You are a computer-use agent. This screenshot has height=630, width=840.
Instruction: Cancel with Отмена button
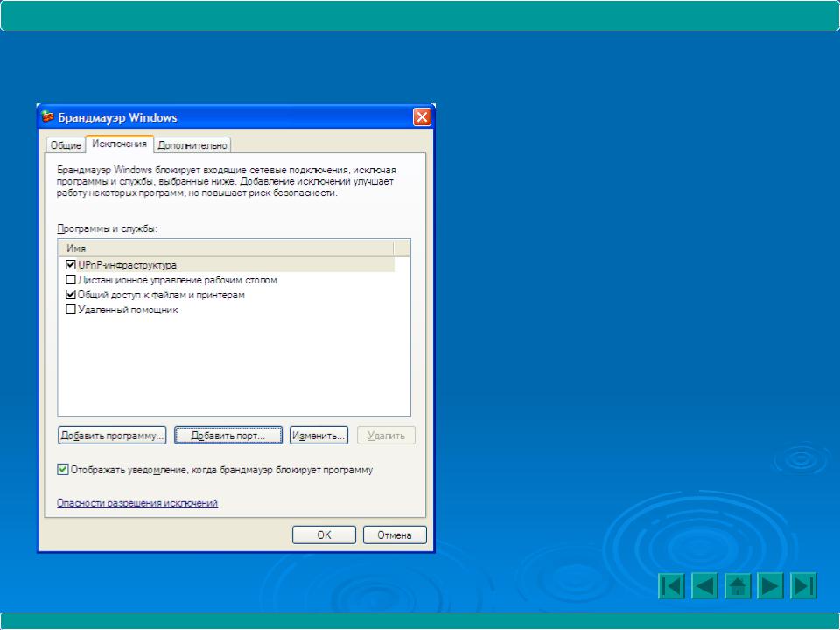[x=395, y=535]
